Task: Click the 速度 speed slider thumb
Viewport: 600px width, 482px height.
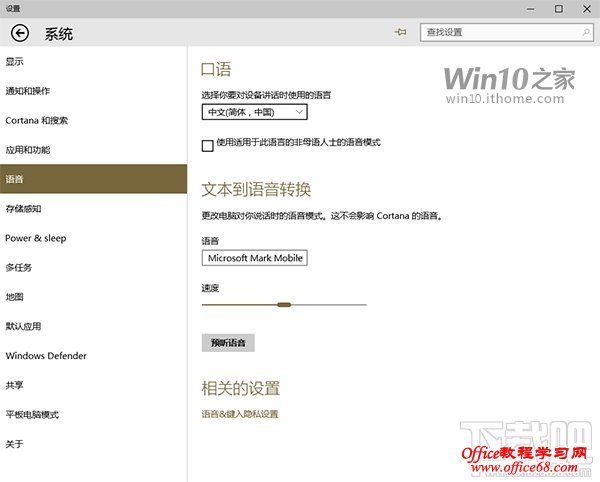Action: (x=284, y=305)
